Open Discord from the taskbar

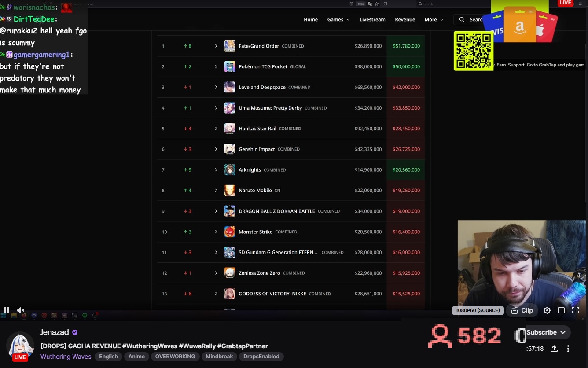[x=34, y=315]
